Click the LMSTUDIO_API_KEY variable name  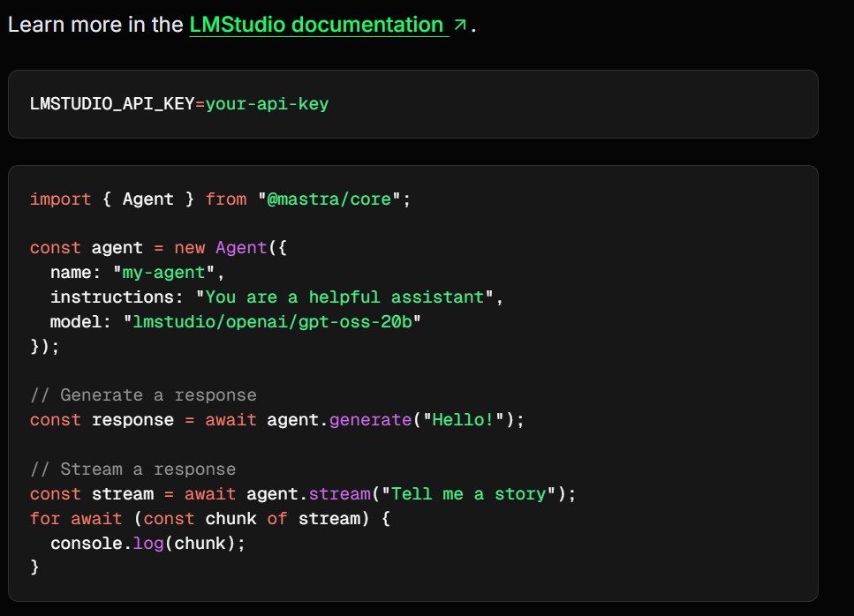112,104
